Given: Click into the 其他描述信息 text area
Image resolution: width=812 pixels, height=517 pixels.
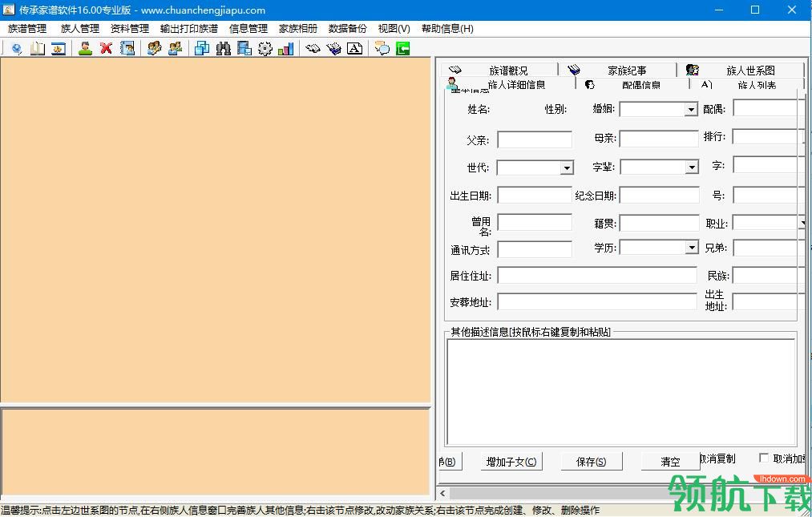Looking at the screenshot, I should [621, 392].
